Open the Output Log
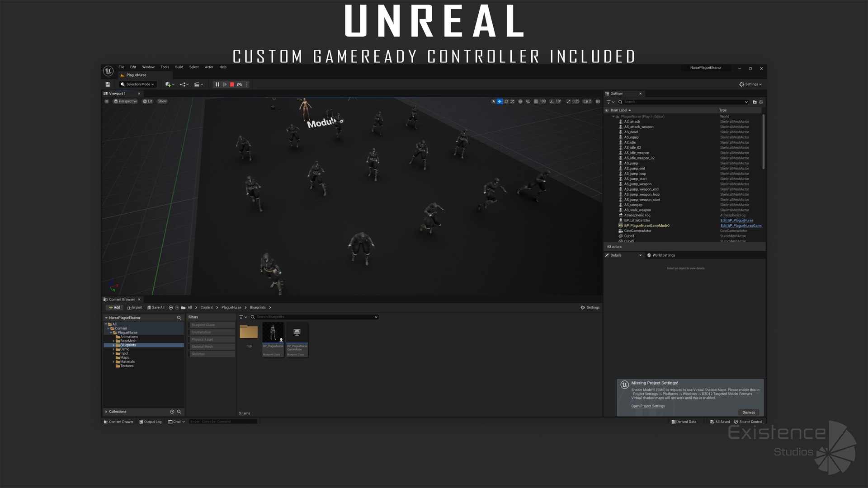This screenshot has width=868, height=488. click(150, 422)
